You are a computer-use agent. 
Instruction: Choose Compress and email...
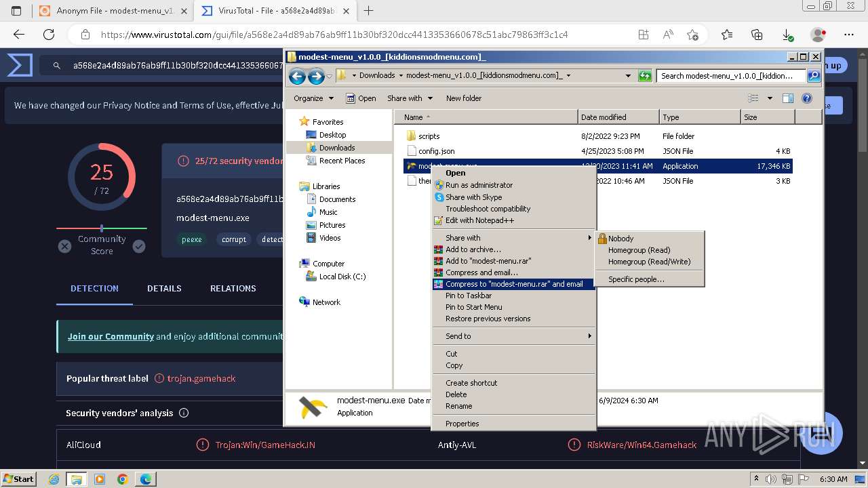(514, 272)
